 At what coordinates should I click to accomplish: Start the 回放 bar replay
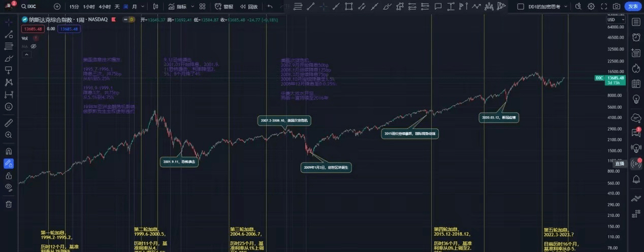click(x=248, y=7)
